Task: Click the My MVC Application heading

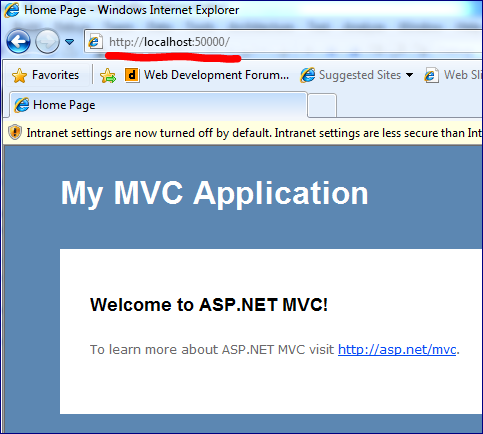Action: pos(214,193)
